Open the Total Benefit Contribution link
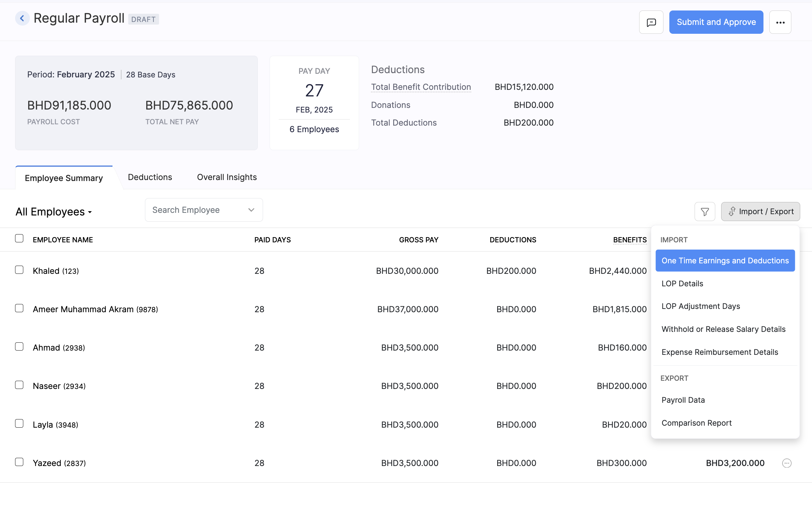The width and height of the screenshot is (812, 507). pos(421,87)
